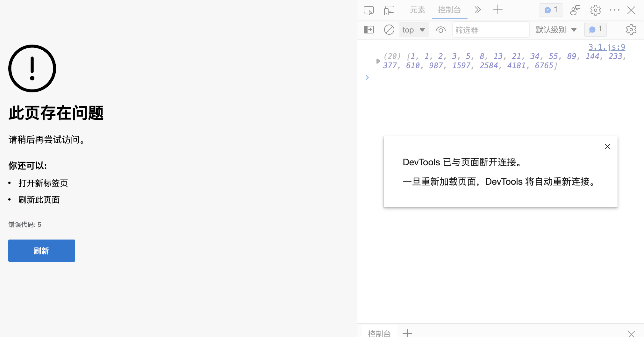Activate the inspect element picker icon
The width and height of the screenshot is (644, 337).
pyautogui.click(x=369, y=11)
